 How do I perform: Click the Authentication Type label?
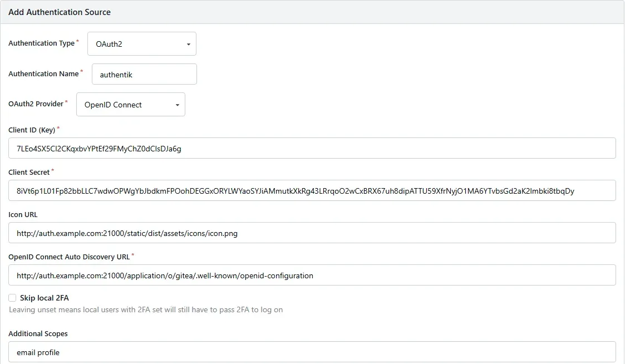[41, 43]
